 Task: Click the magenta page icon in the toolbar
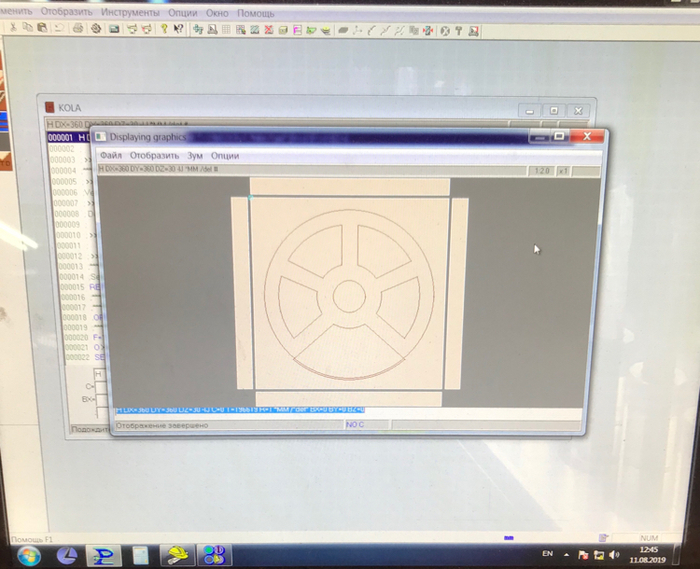pos(297,30)
